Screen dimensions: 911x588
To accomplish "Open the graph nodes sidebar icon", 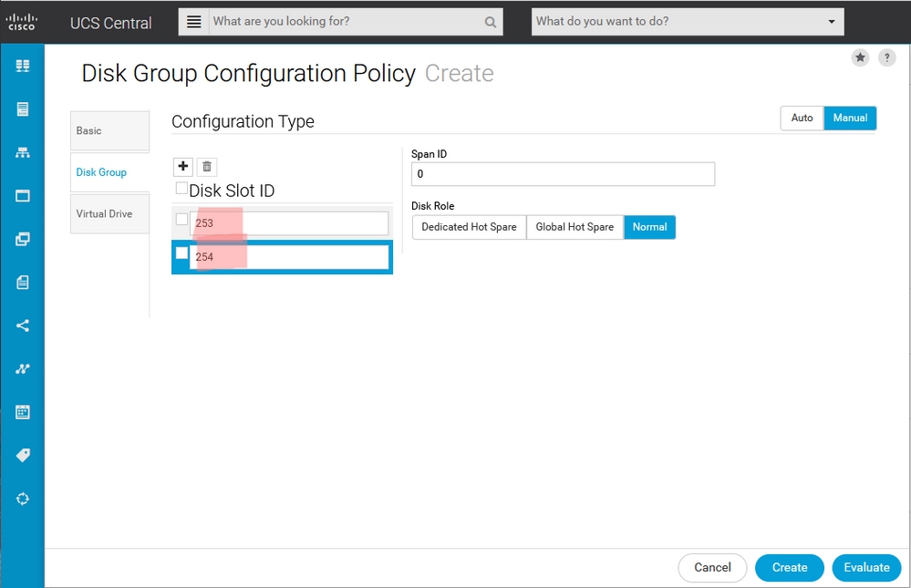I will [x=23, y=369].
